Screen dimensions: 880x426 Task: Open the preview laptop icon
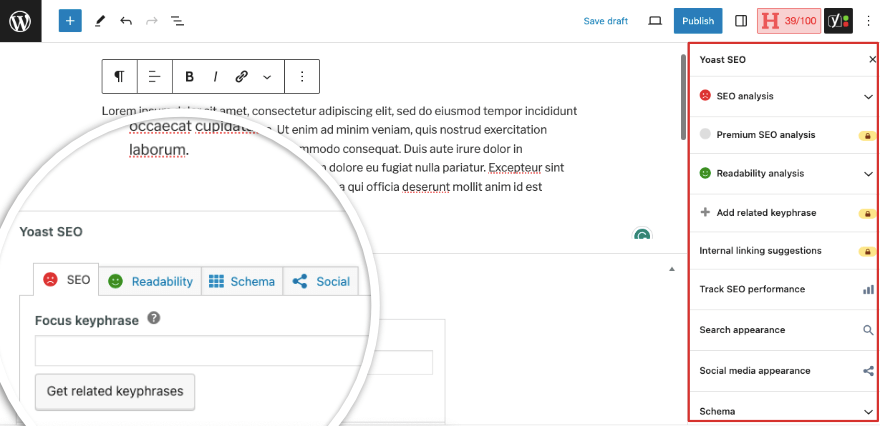654,21
